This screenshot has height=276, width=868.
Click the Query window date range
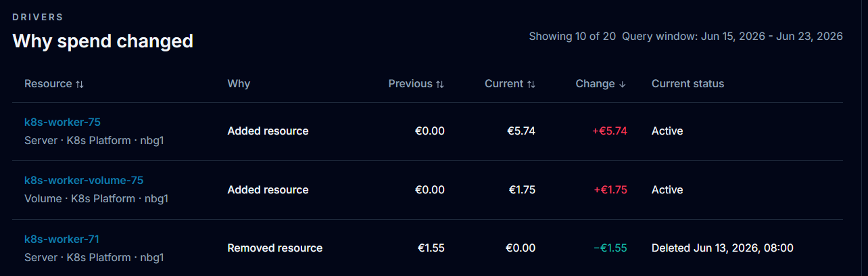tap(732, 37)
